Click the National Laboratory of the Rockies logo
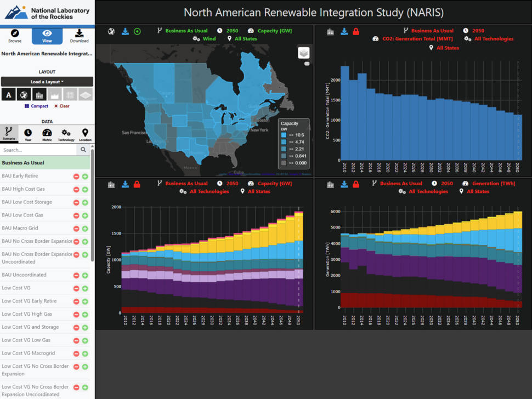This screenshot has height=399, width=532. pyautogui.click(x=47, y=13)
